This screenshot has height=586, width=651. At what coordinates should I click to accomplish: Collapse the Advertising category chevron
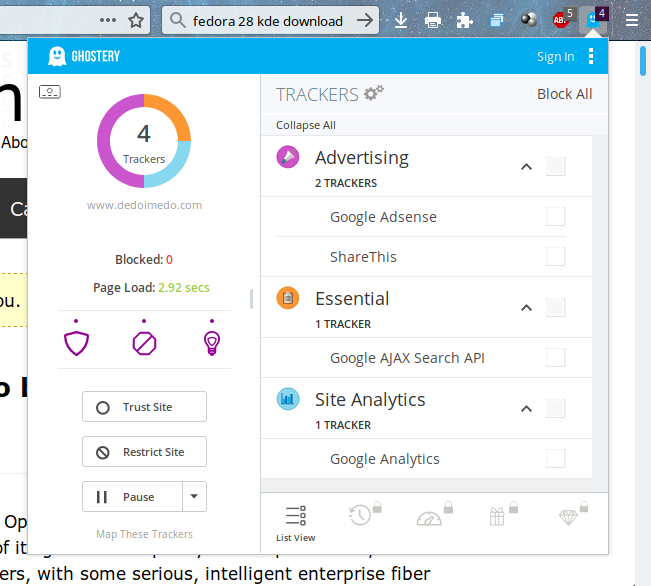tap(526, 166)
